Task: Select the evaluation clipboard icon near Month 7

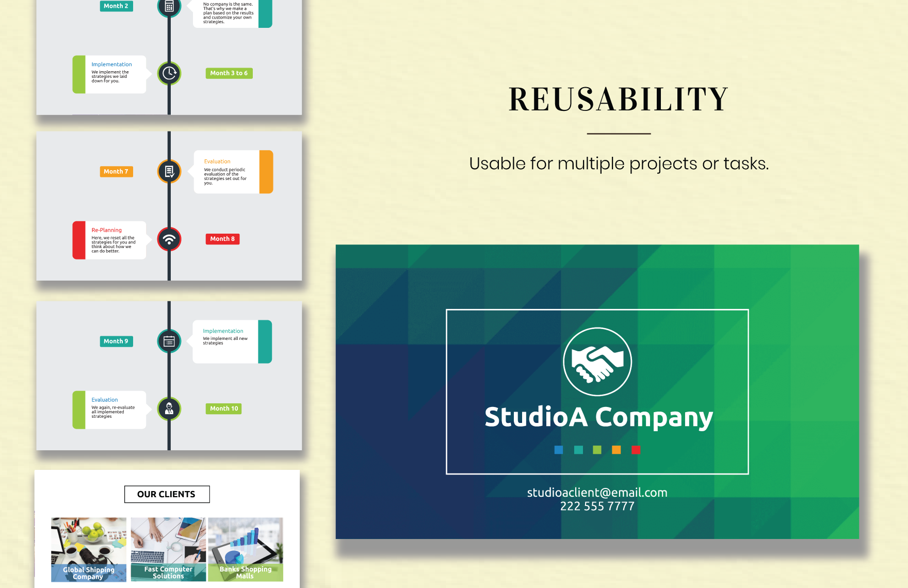Action: tap(169, 171)
